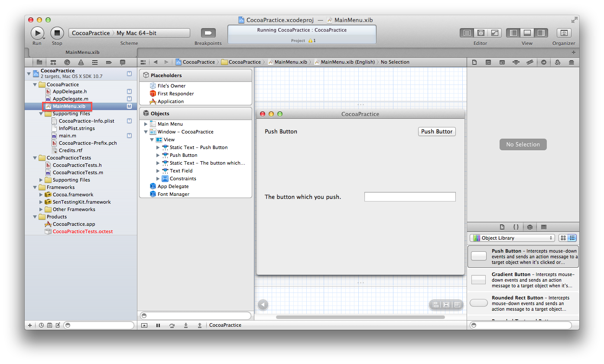Open the Object Library dropdown
Screen dimensions: 604x364
[512, 238]
